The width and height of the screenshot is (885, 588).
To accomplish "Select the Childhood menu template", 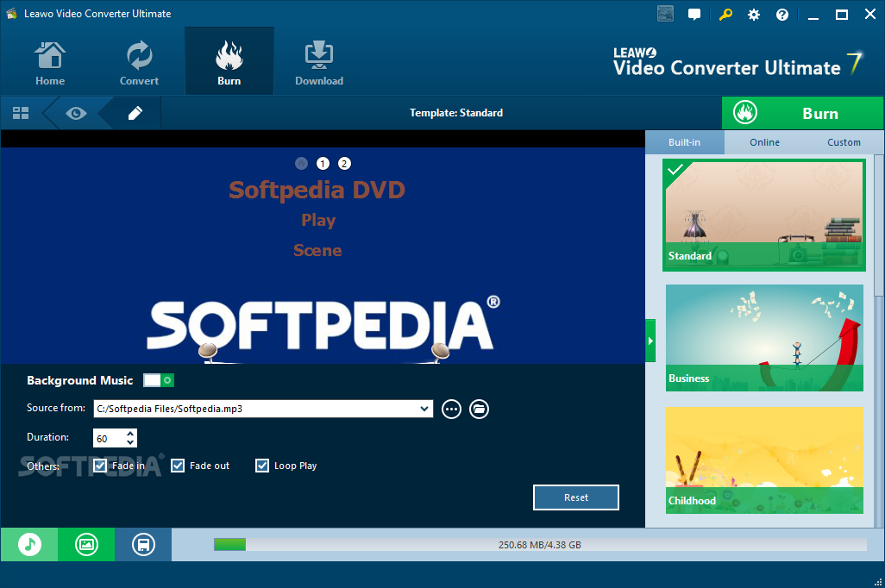I will coord(764,460).
